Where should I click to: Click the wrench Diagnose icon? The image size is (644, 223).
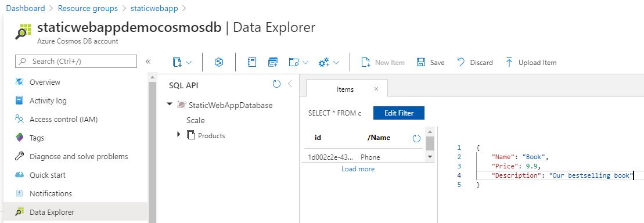[x=19, y=156]
